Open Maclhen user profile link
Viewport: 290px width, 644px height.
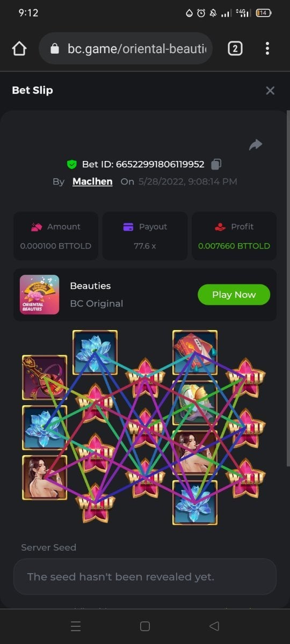pos(92,181)
